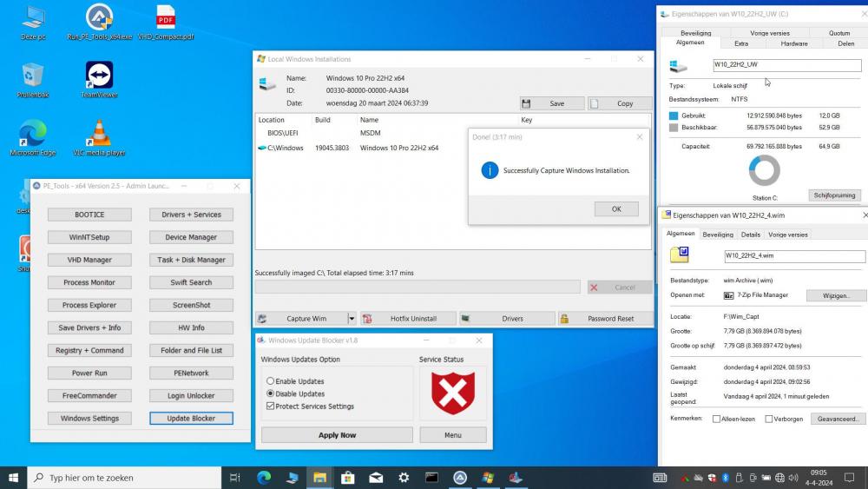Screen dimensions: 868x489
Task: Switch to the Details tab
Action: 750,235
